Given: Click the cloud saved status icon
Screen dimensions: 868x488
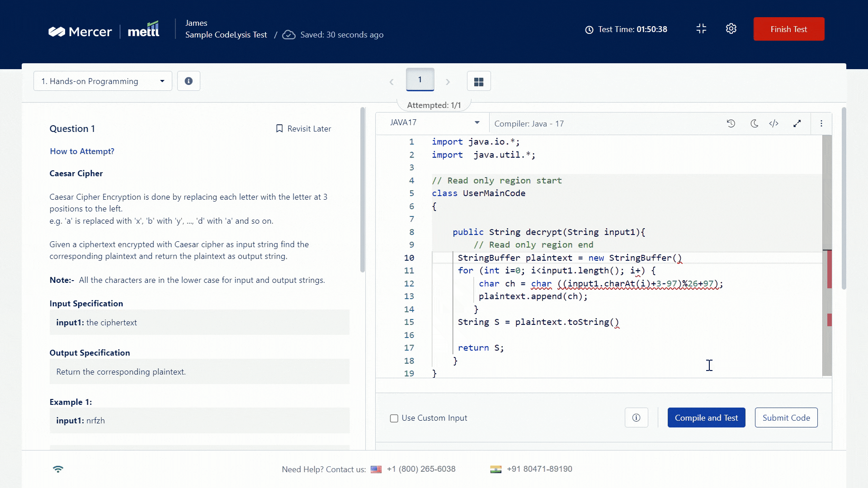Looking at the screenshot, I should click(x=289, y=35).
